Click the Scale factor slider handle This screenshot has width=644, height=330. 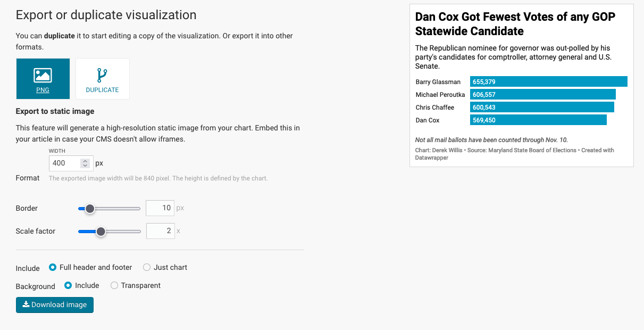coord(101,232)
